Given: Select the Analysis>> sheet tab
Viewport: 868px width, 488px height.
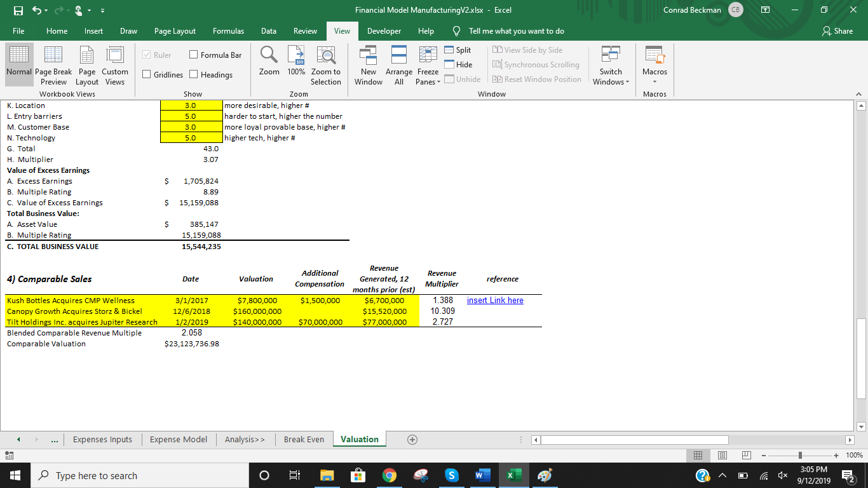Looking at the screenshot, I should pos(245,439).
